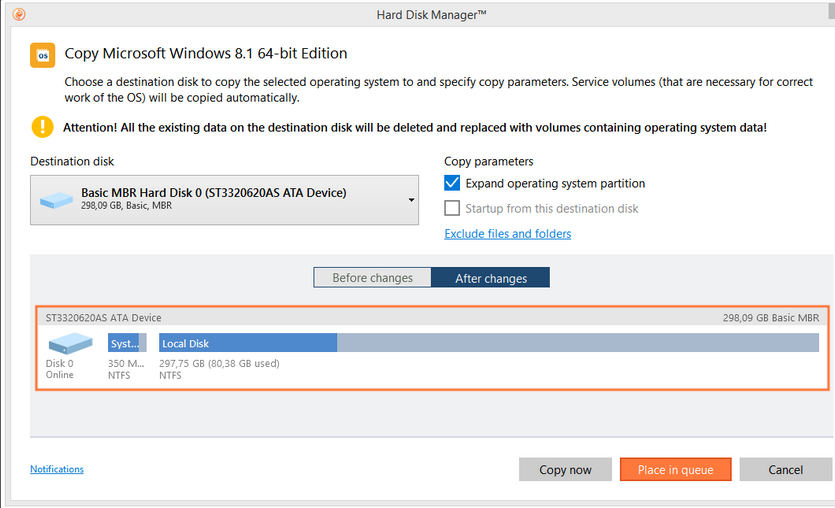Switch to the After changes tab

(x=490, y=278)
